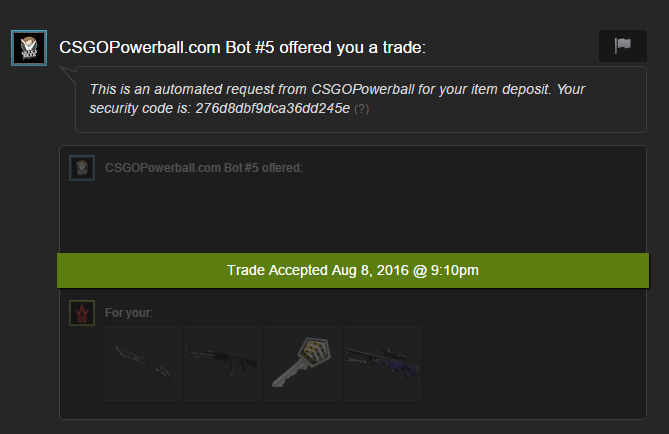Select the purple AWP sniper item
Viewport: 669px width, 434px height.
pos(382,364)
